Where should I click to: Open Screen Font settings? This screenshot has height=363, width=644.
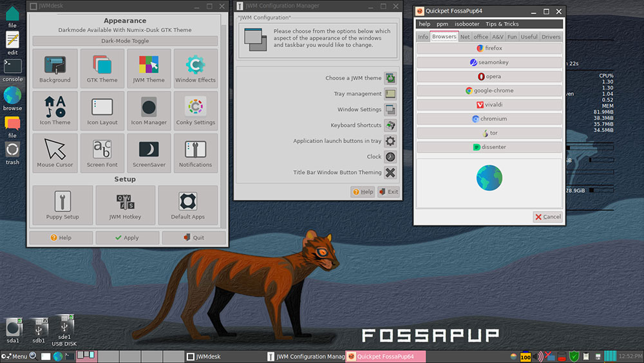tap(102, 153)
